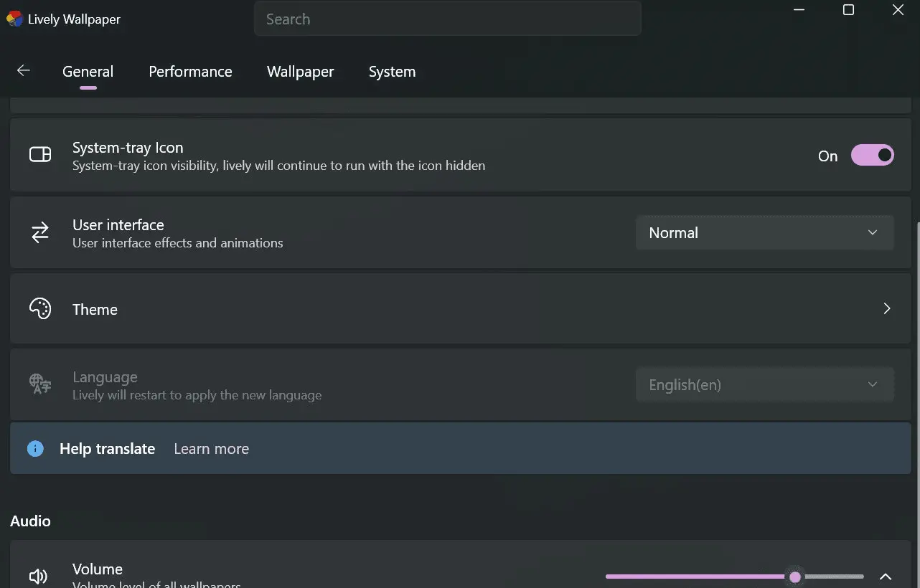This screenshot has width=920, height=588.
Task: Click the Lively Wallpaper app logo
Action: pos(14,19)
